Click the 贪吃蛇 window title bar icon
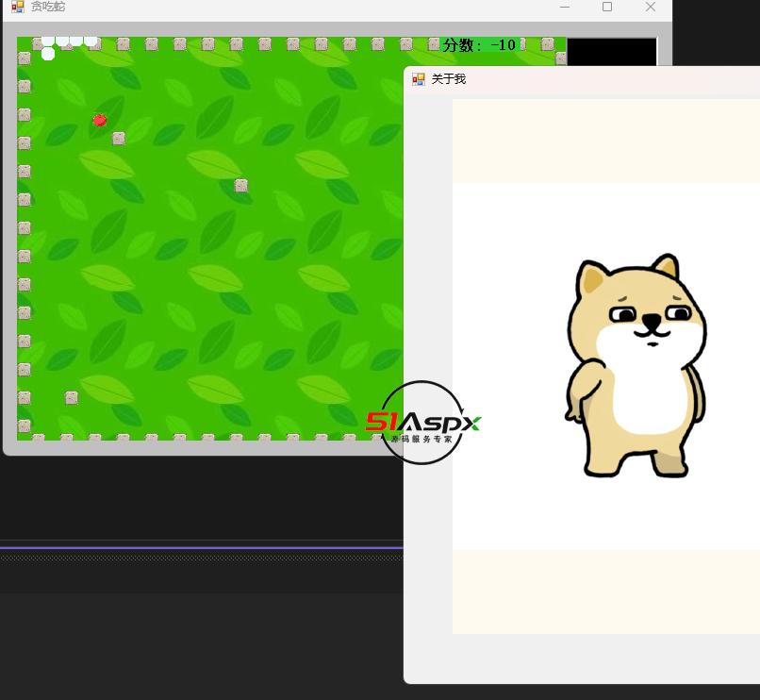The width and height of the screenshot is (760, 700). (x=17, y=7)
